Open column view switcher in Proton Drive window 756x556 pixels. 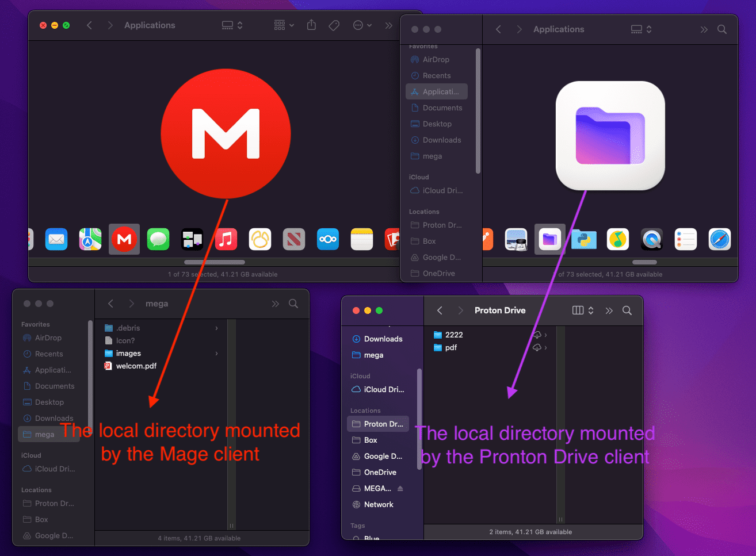click(x=584, y=310)
